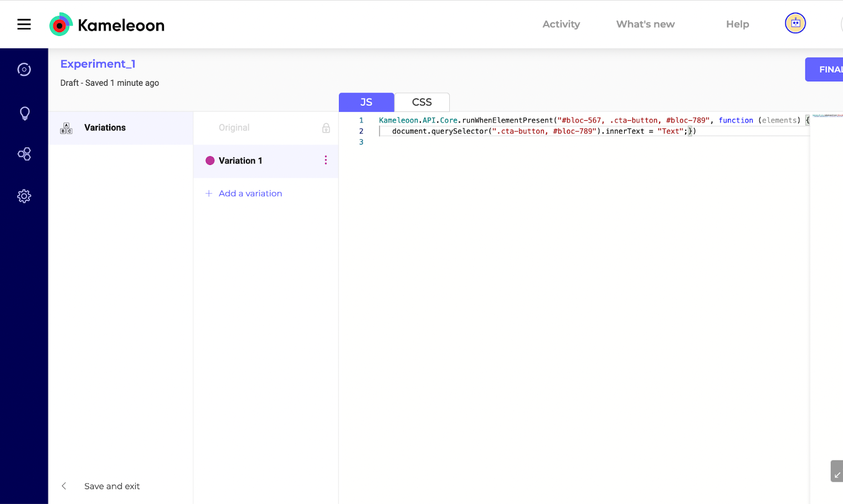Open the settings gear in sidebar

[x=24, y=196]
